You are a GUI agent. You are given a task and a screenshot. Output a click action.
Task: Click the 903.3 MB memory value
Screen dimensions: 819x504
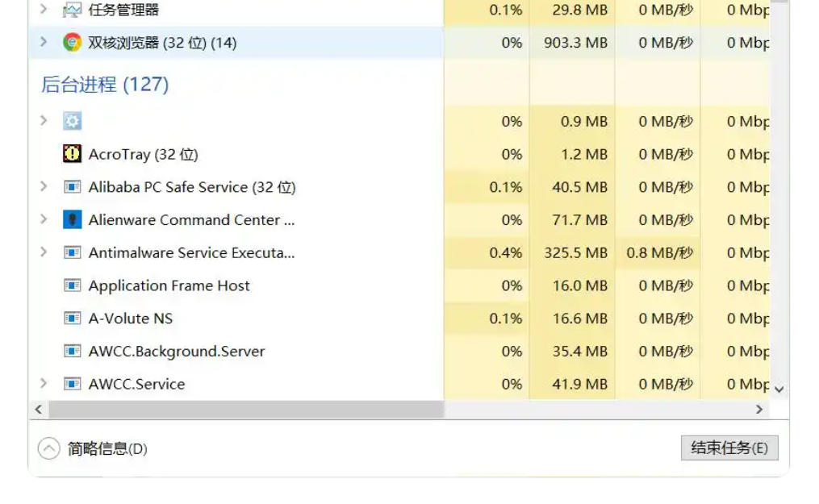(x=575, y=43)
